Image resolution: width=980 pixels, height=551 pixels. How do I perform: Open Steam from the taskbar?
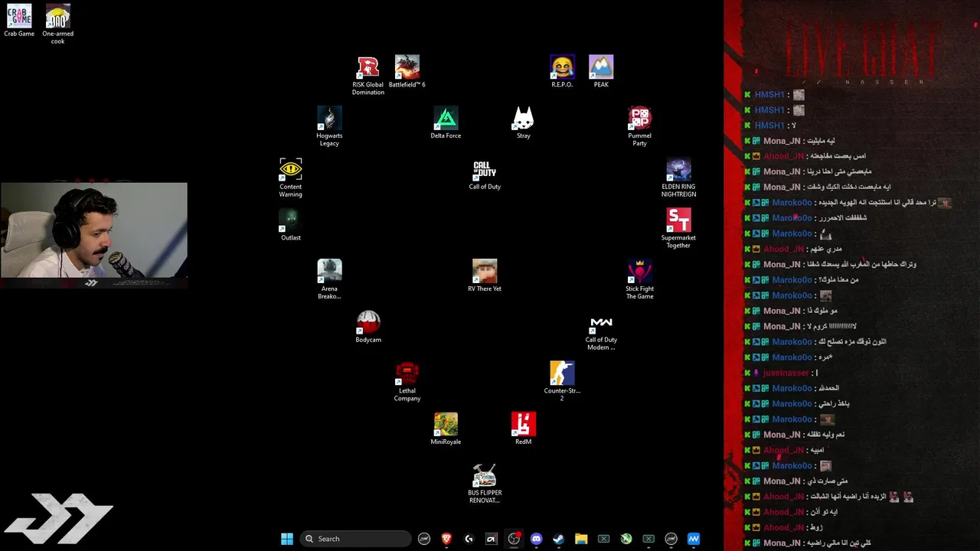[x=558, y=539]
